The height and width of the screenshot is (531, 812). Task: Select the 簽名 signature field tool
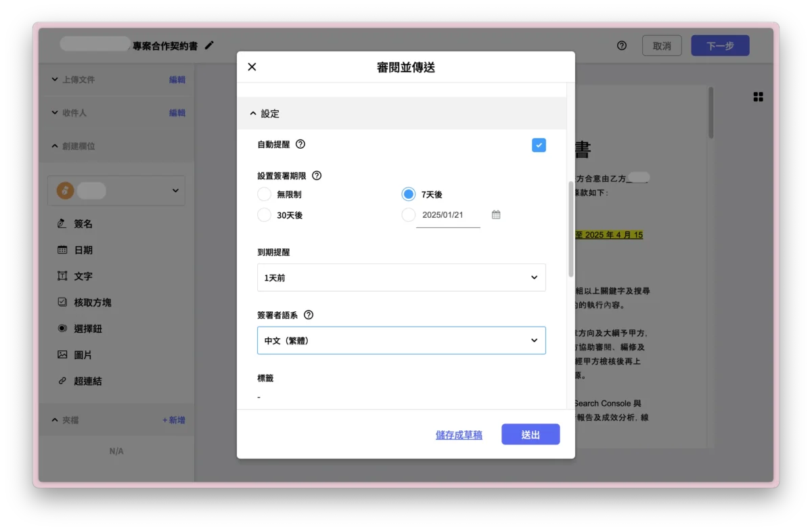pyautogui.click(x=83, y=223)
